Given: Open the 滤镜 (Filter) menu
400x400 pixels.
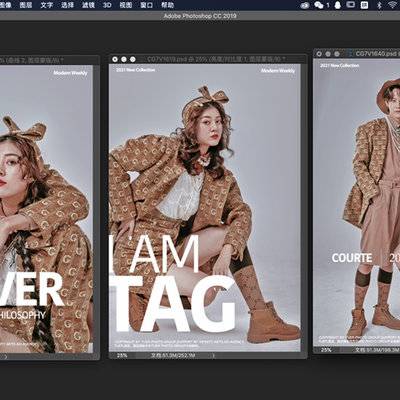Looking at the screenshot, I should tap(88, 5).
